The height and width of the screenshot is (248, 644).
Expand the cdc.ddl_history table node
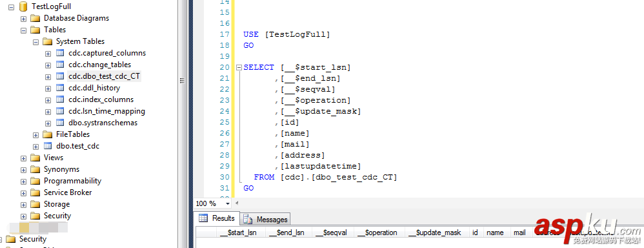tap(48, 88)
